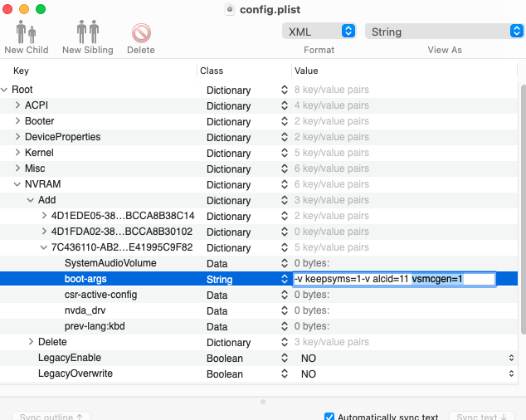This screenshot has width=526, height=420.
Task: Change class stepper for LegacyEnable row
Action: coord(285,358)
